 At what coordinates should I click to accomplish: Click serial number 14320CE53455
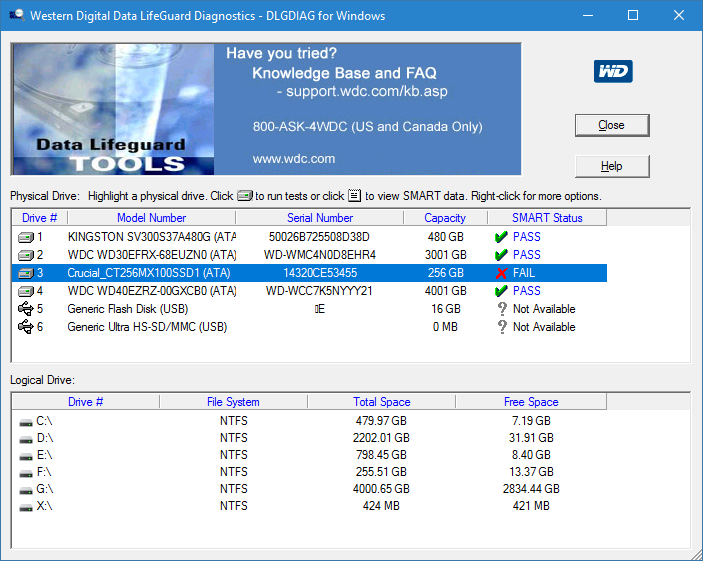pyautogui.click(x=320, y=273)
